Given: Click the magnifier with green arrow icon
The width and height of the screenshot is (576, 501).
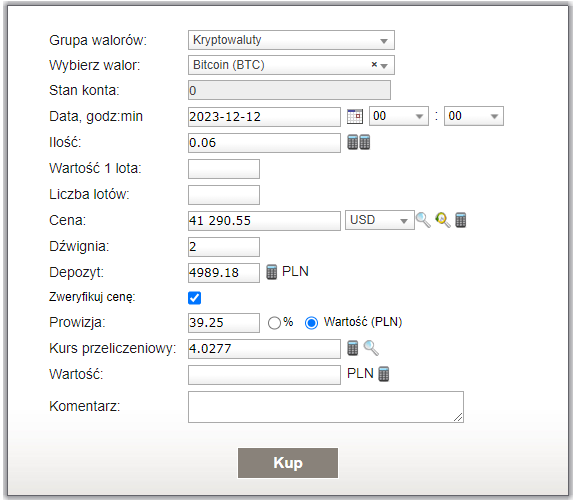Looking at the screenshot, I should (443, 220).
